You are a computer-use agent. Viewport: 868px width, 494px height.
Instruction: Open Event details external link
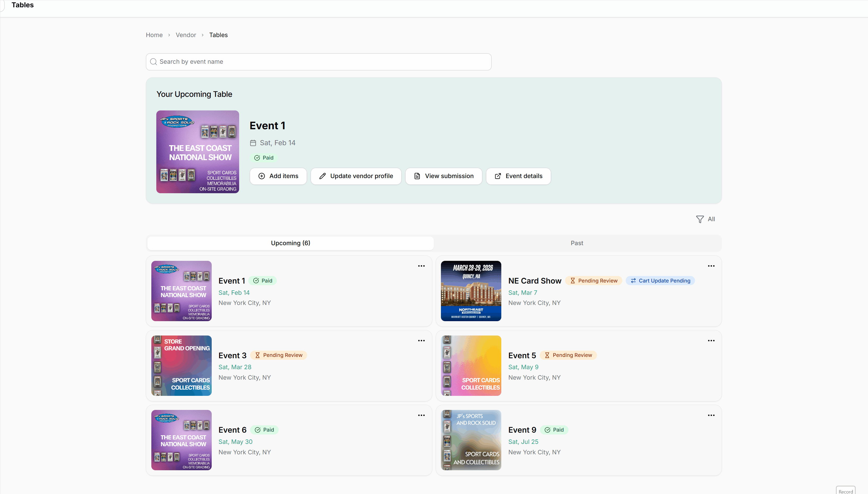click(x=518, y=176)
